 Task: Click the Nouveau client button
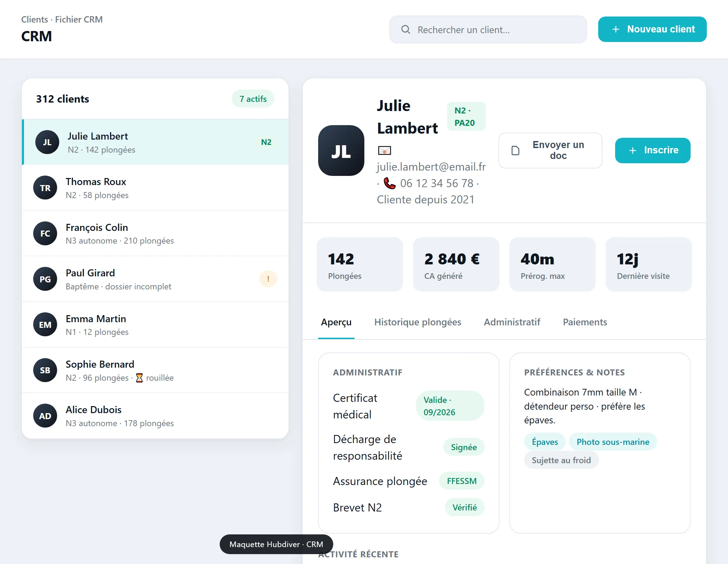click(x=652, y=29)
